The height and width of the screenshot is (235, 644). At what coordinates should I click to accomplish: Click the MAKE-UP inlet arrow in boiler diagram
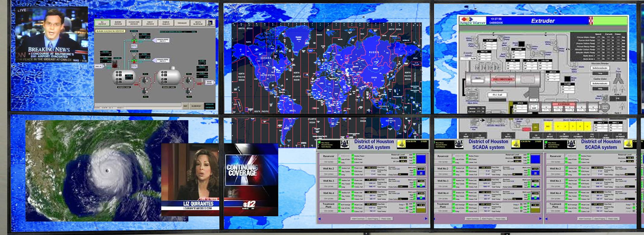pyautogui.click(x=99, y=66)
